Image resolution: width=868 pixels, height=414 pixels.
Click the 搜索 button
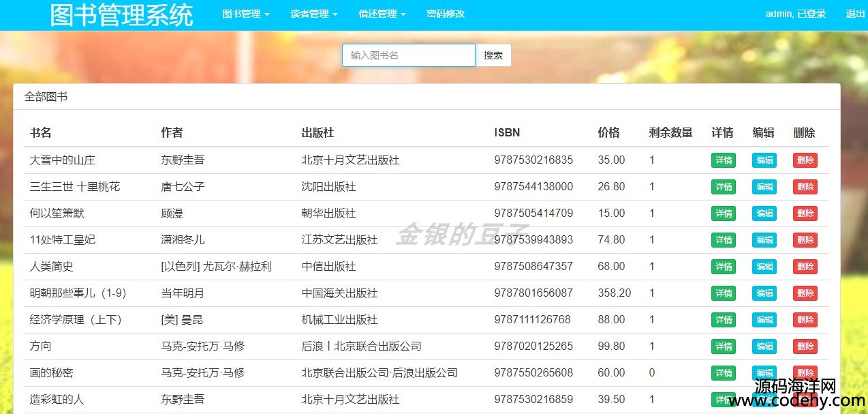pos(493,55)
